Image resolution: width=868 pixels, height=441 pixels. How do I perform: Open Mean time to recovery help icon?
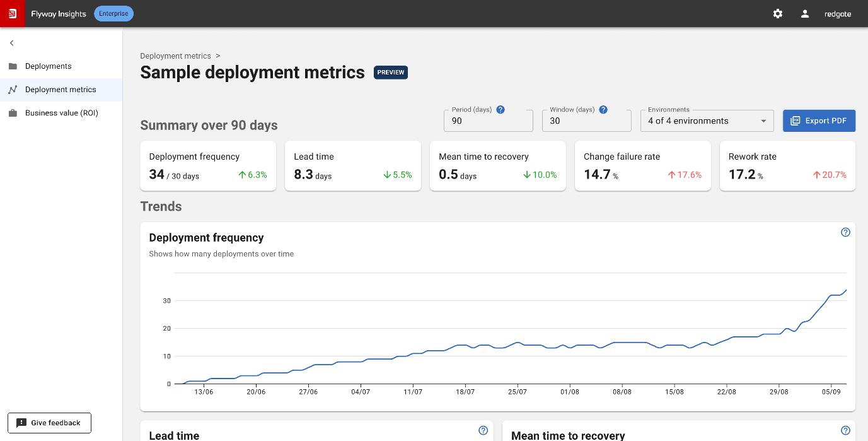(x=846, y=430)
